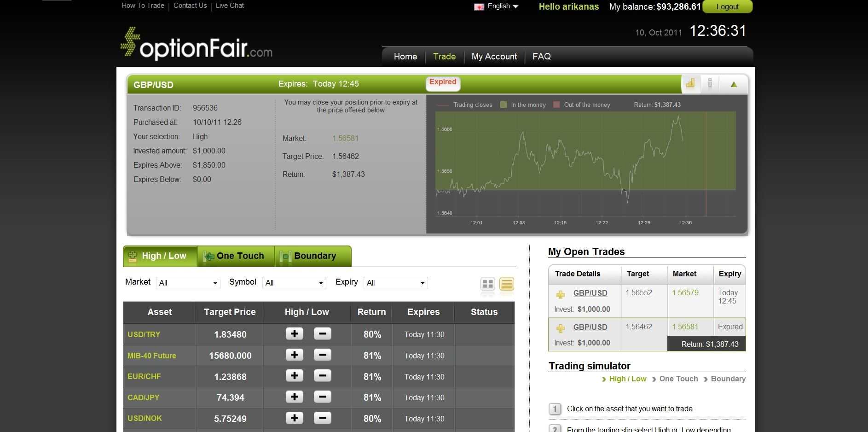Click the Status column header

(x=484, y=312)
